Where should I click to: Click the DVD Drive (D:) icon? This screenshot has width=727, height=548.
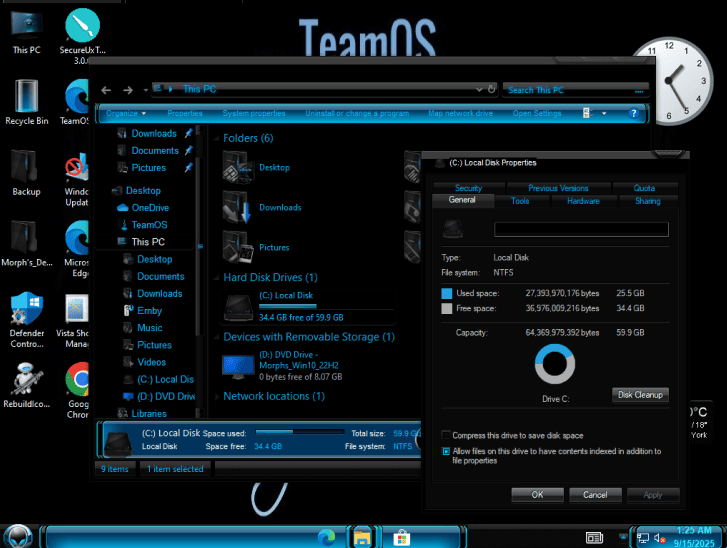(x=237, y=366)
